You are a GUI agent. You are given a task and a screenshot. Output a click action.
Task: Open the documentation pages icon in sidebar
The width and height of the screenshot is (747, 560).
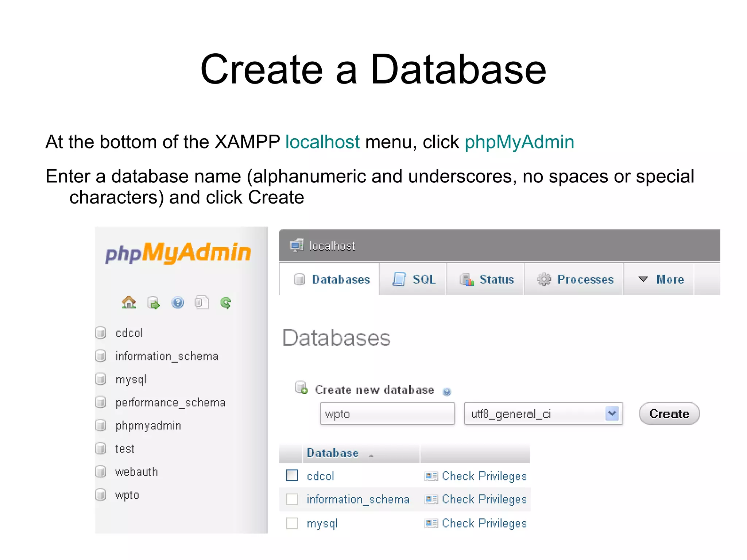pos(202,302)
